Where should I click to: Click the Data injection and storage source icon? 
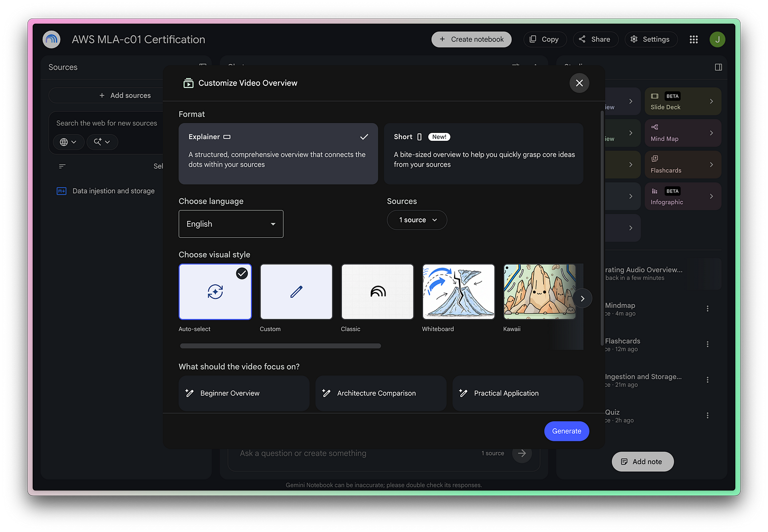tap(61, 191)
